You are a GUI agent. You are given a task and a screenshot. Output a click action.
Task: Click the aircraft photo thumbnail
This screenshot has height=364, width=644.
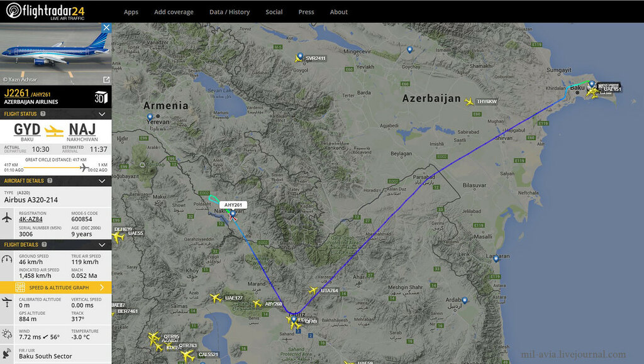[x=55, y=54]
